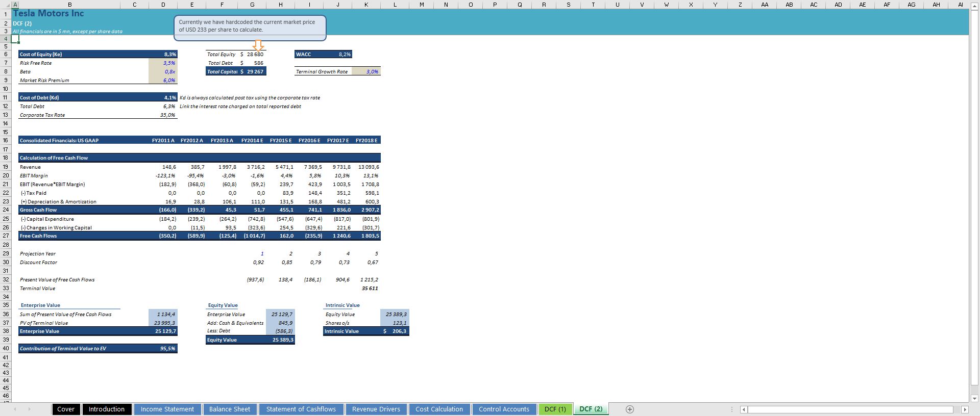The image size is (980, 416).
Task: Select Corporate Tax Rate value 35,0%
Action: tap(163, 115)
